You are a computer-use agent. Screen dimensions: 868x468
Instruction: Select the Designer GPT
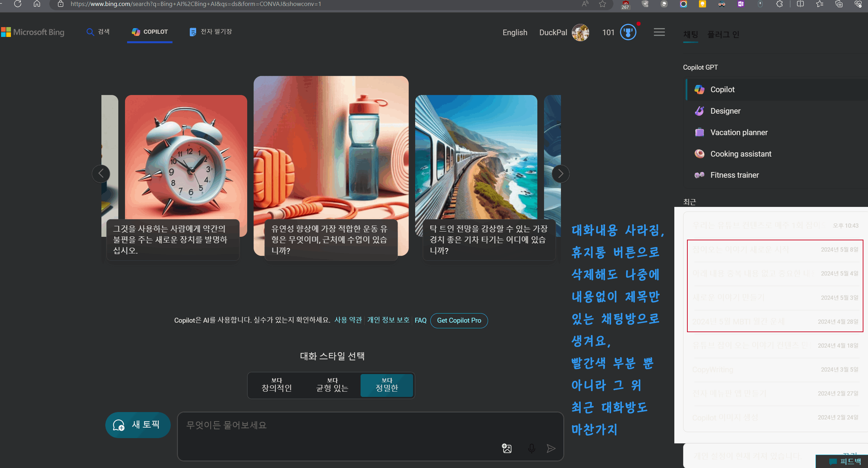[x=776, y=111]
